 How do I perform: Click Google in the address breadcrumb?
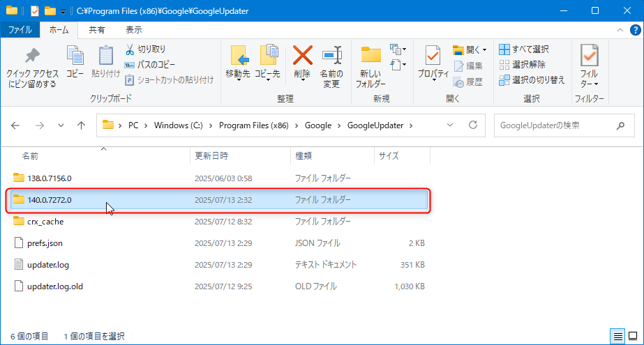click(318, 125)
